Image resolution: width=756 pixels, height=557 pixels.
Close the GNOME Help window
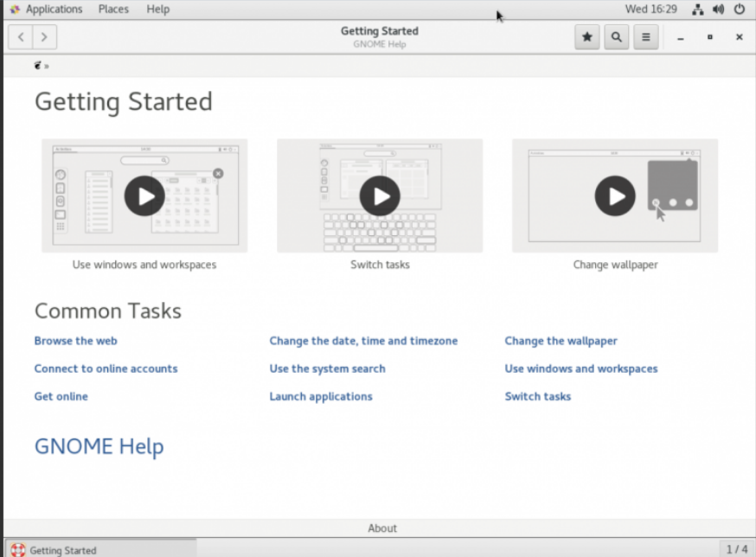739,37
